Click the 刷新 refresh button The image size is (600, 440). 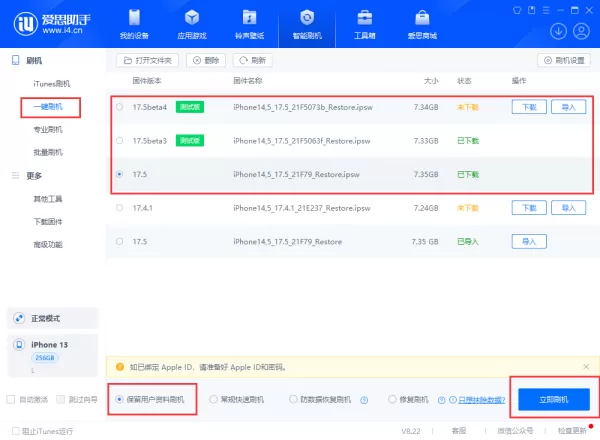(253, 60)
